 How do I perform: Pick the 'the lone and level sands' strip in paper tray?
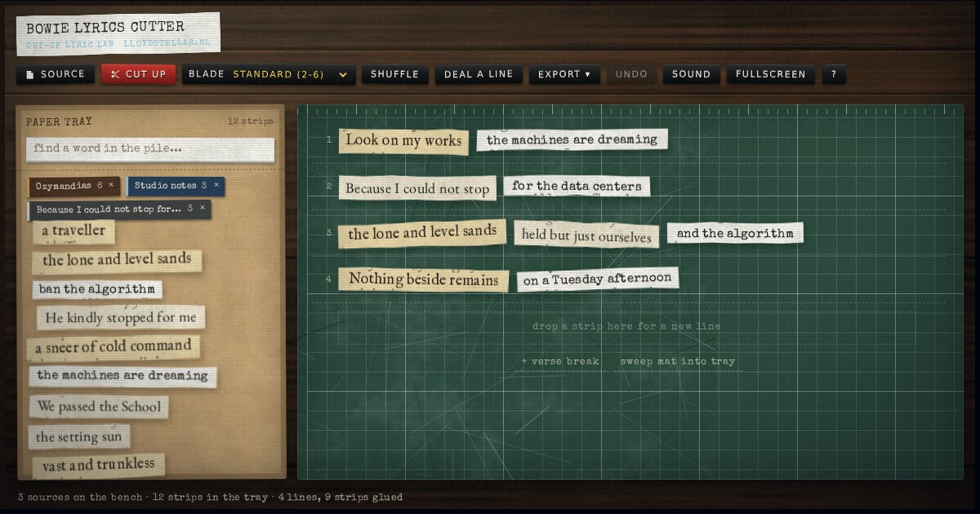tap(117, 260)
